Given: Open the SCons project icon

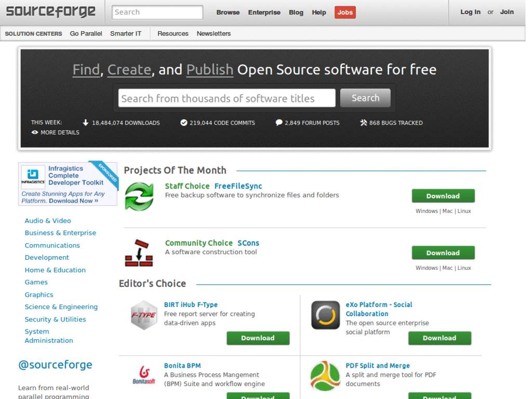Looking at the screenshot, I should [x=139, y=253].
